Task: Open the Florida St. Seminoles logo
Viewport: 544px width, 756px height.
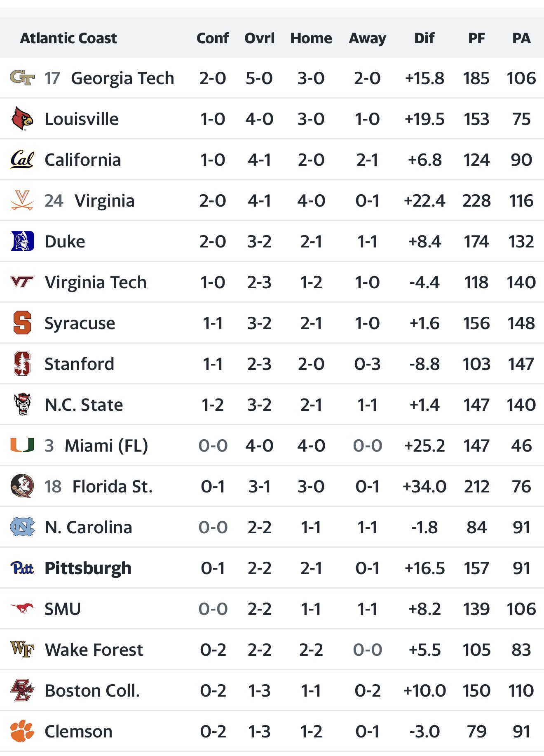Action: [x=22, y=486]
